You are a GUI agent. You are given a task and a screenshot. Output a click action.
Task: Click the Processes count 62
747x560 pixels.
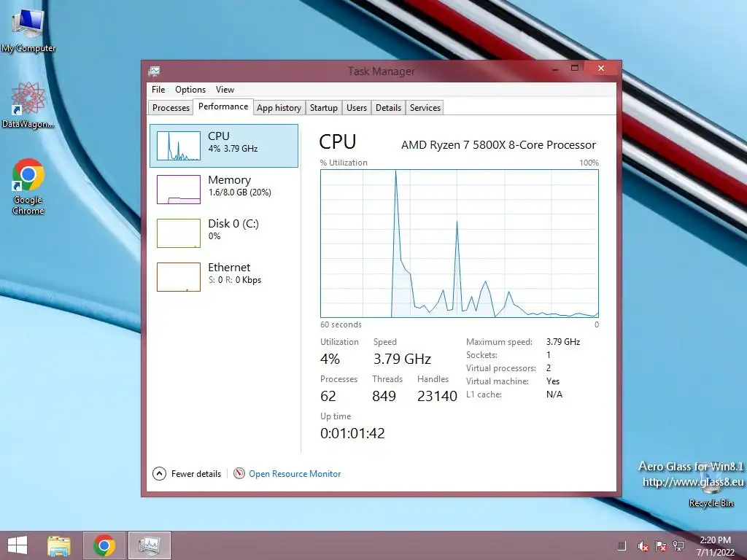pyautogui.click(x=328, y=396)
